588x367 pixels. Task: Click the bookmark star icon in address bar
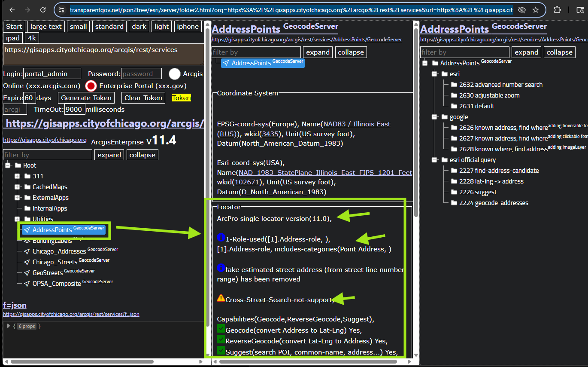coord(535,10)
